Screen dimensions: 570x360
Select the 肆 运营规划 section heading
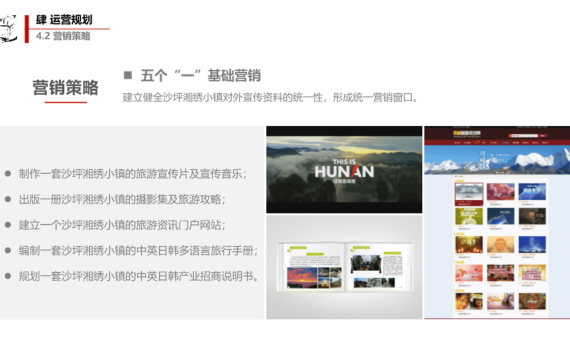point(64,20)
